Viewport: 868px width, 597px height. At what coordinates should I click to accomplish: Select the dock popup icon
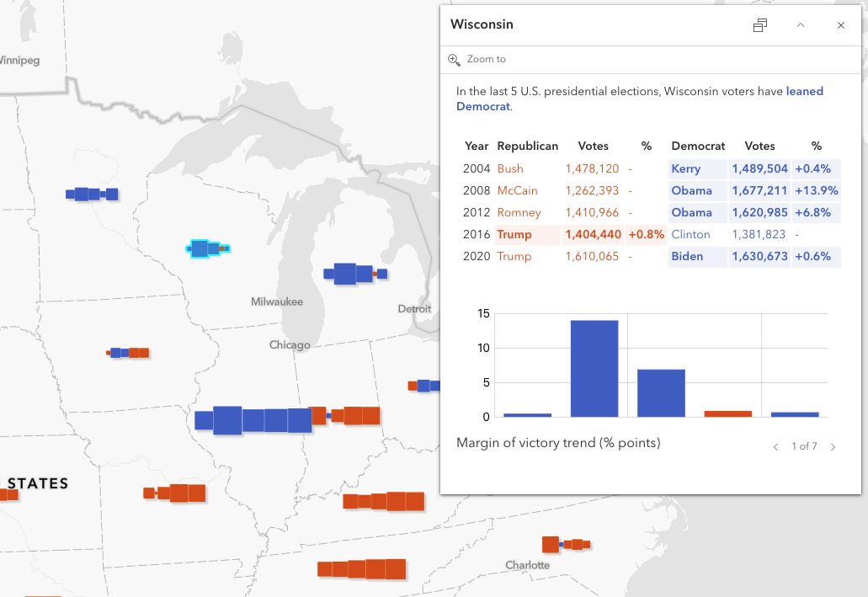click(x=760, y=25)
